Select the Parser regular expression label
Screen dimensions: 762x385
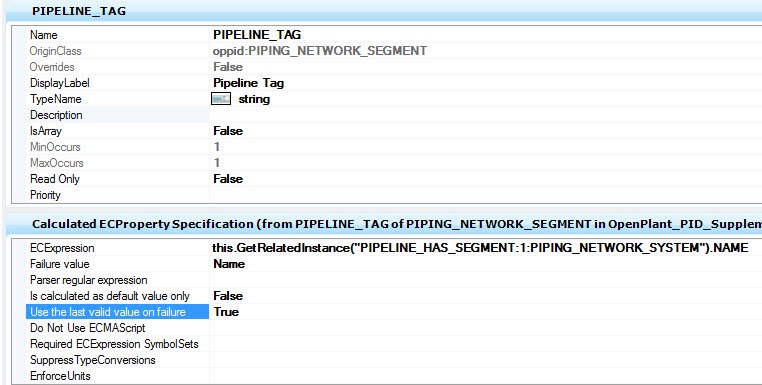(88, 280)
